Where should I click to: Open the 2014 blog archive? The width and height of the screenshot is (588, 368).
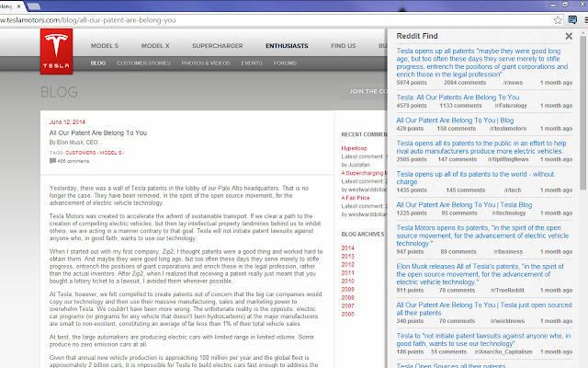[347, 247]
